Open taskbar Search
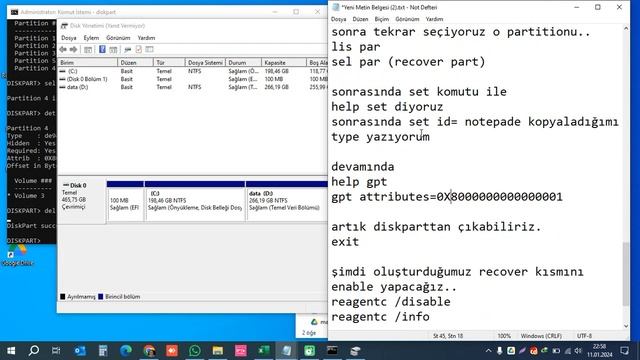 pyautogui.click(x=34, y=351)
